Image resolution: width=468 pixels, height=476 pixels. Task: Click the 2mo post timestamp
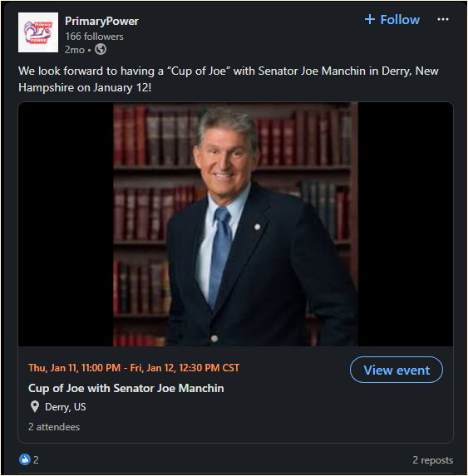(75, 50)
